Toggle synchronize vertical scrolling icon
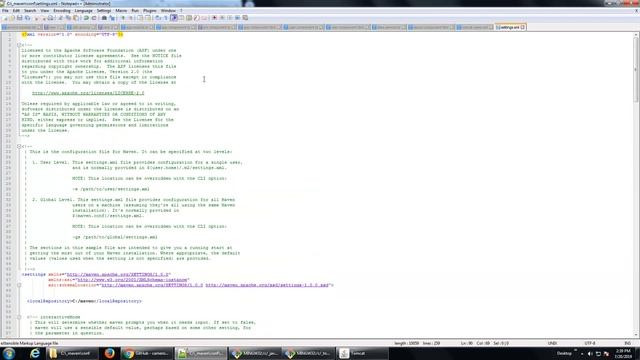The height and width of the screenshot is (360, 640). (x=140, y=18)
